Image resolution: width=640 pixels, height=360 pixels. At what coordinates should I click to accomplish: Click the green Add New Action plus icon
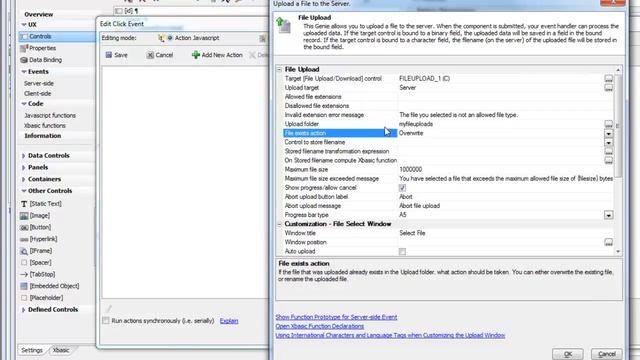tap(196, 55)
